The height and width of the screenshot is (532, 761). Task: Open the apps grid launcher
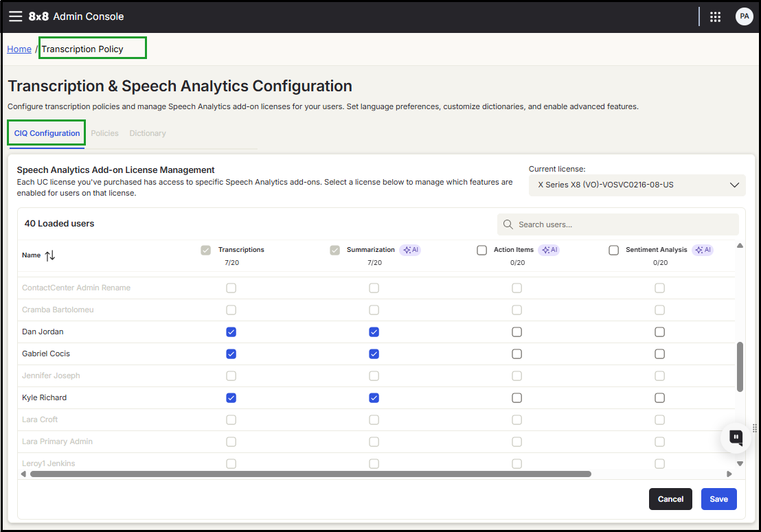(x=715, y=17)
